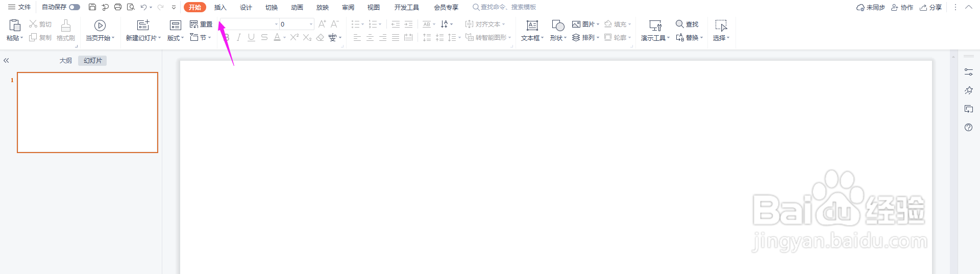
Task: Toggle Align Right paragraph alignment
Action: point(383,37)
